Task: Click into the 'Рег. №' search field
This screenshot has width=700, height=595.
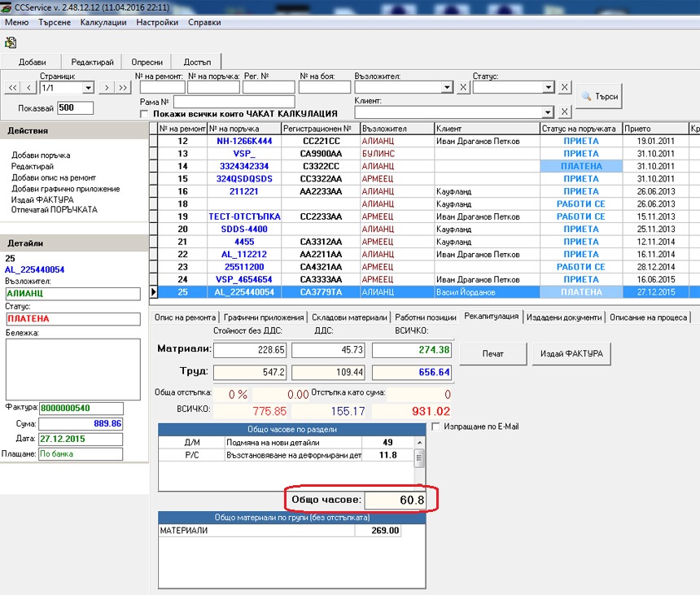Action: click(x=269, y=87)
